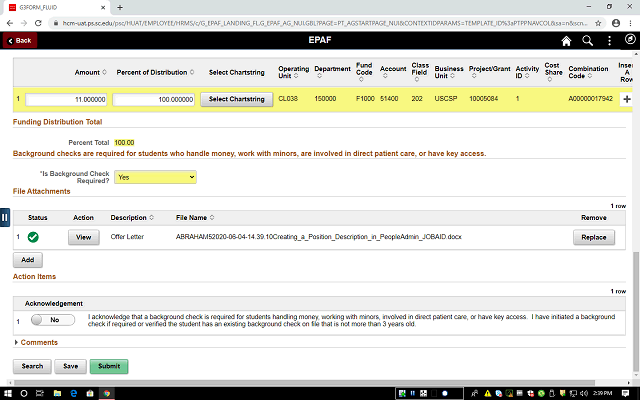Image resolution: width=640 pixels, height=400 pixels.
Task: Click the taskbar clock showing 2:39 PM
Action: (x=602, y=393)
